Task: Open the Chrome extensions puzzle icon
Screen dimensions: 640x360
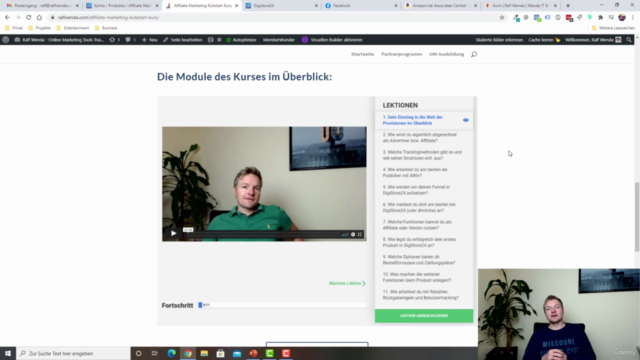Action: [600, 18]
